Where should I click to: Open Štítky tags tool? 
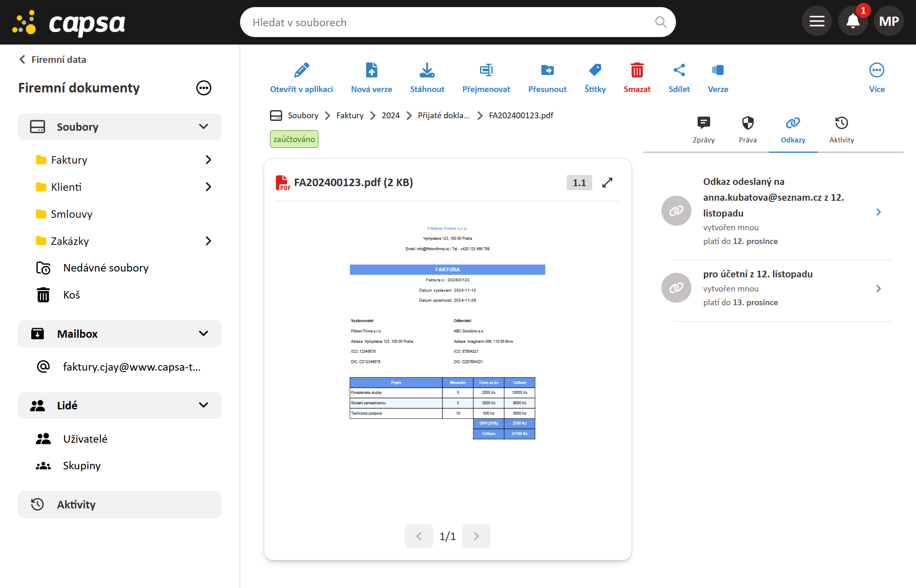click(x=595, y=71)
